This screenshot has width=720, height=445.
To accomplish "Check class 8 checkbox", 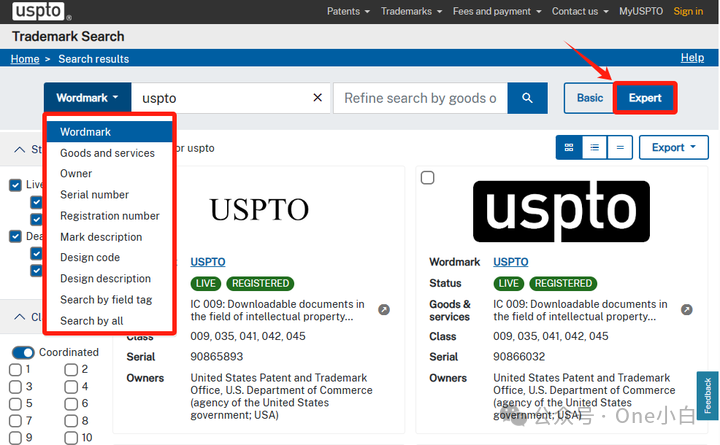I will pos(71,421).
